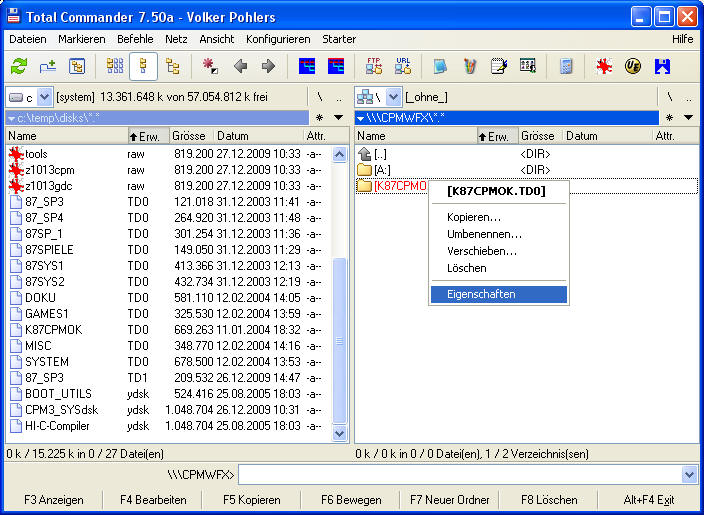Click the green refresh arrows toolbar icon
The width and height of the screenshot is (704, 515).
(19, 66)
